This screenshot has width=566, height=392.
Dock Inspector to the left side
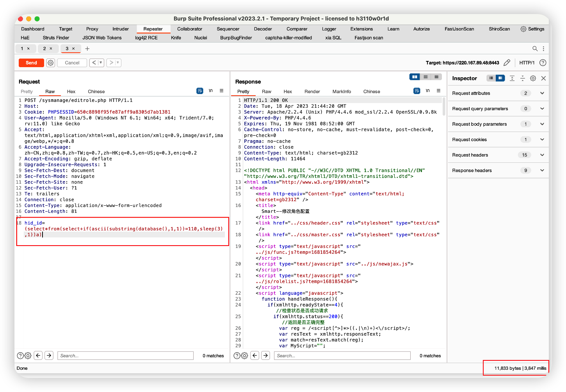point(491,78)
